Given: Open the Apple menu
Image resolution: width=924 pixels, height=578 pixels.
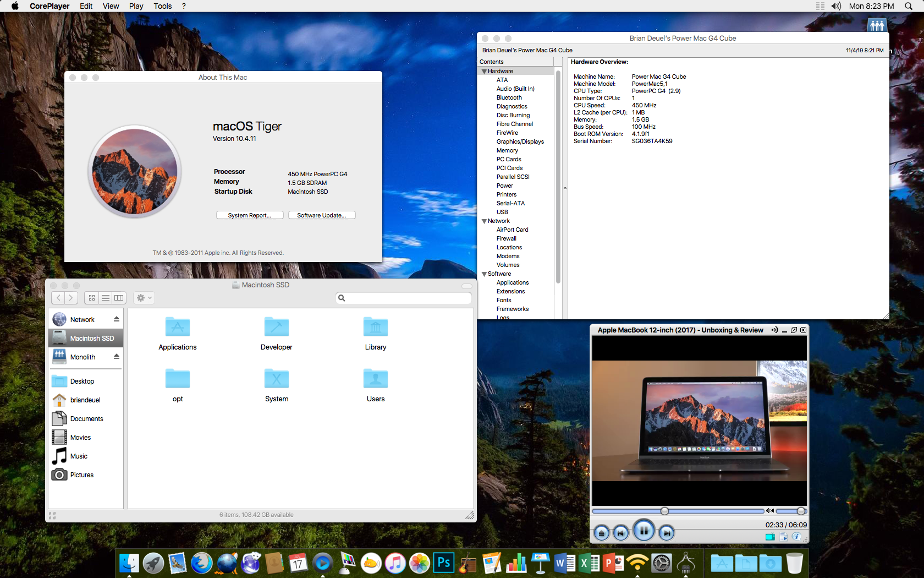Looking at the screenshot, I should click(15, 6).
